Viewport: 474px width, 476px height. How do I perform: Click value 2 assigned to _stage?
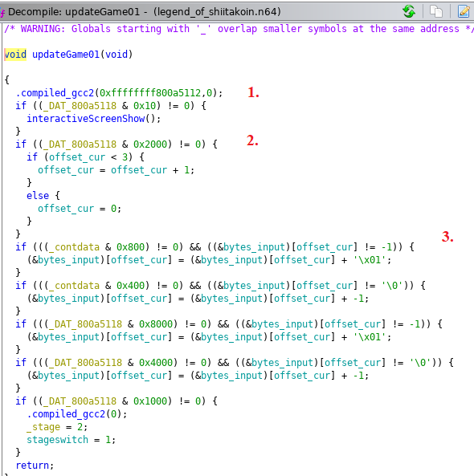tap(80, 427)
